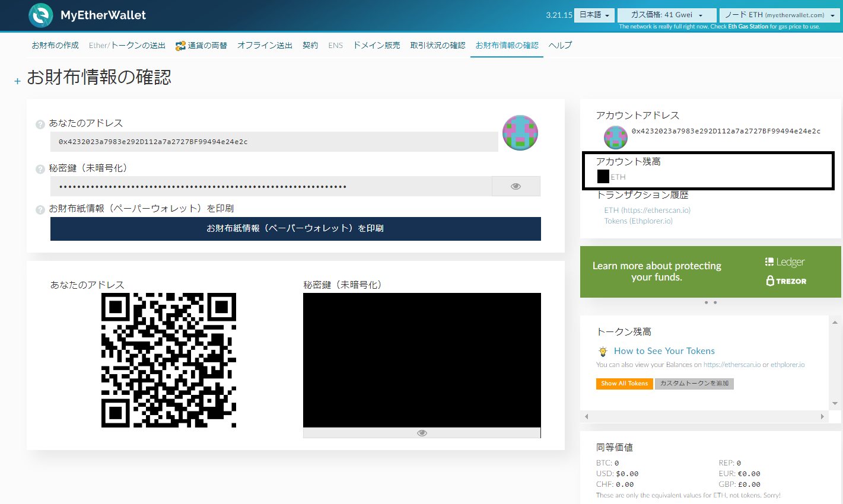Viewport: 843px width, 504px height.
Task: Open Tokens (Ethplorer.io) history link
Action: pos(638,221)
